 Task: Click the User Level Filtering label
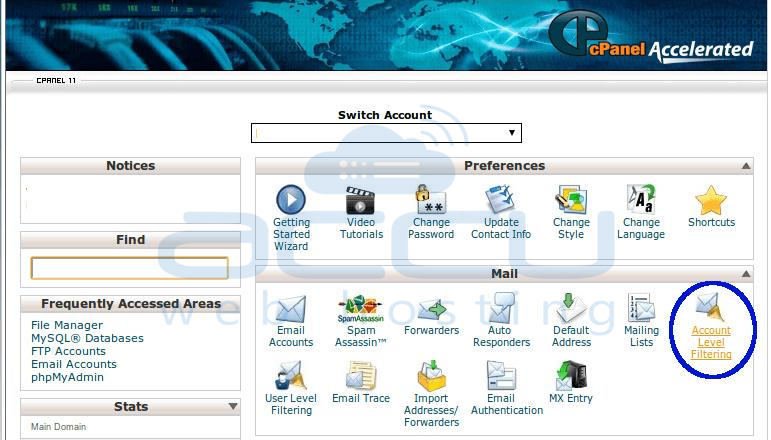tap(291, 404)
